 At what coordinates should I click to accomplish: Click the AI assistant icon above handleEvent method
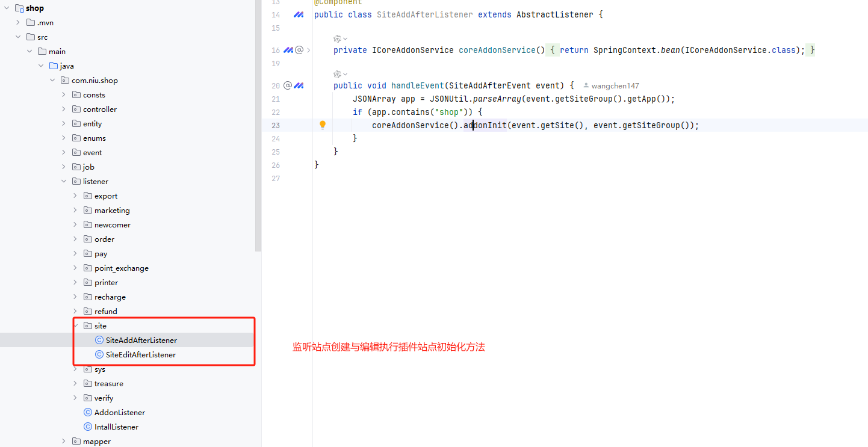pyautogui.click(x=338, y=74)
